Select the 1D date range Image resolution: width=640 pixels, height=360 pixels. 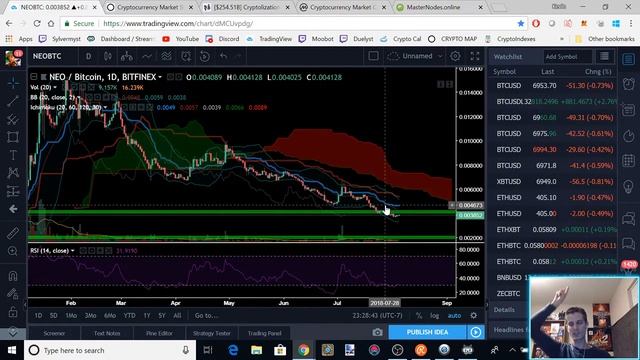(x=38, y=316)
